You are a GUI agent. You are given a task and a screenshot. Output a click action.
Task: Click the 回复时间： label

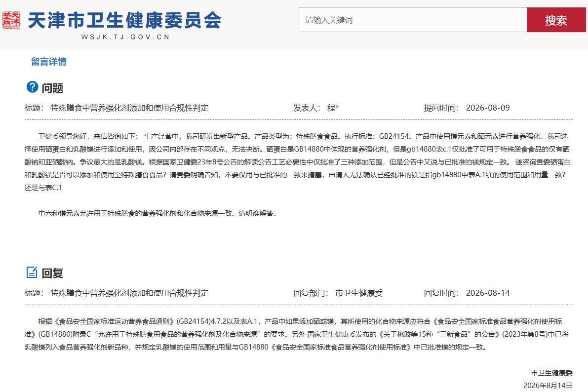442,293
